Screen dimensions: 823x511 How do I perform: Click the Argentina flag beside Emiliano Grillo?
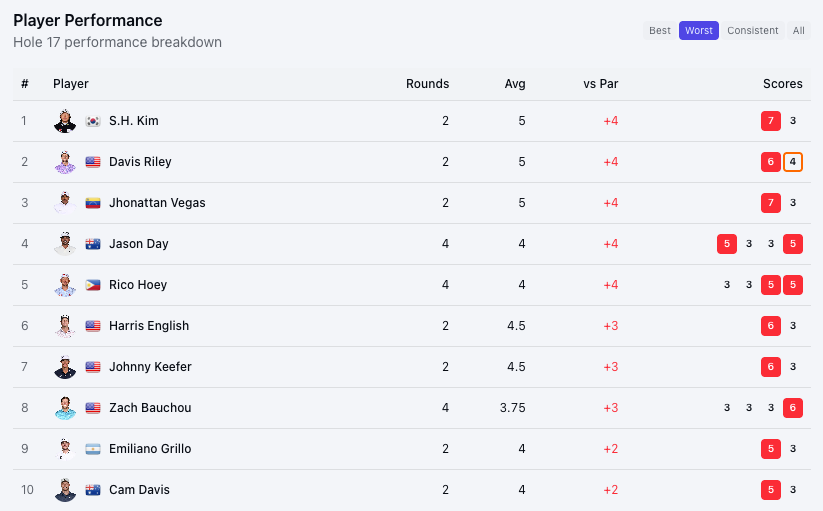pyautogui.click(x=93, y=449)
